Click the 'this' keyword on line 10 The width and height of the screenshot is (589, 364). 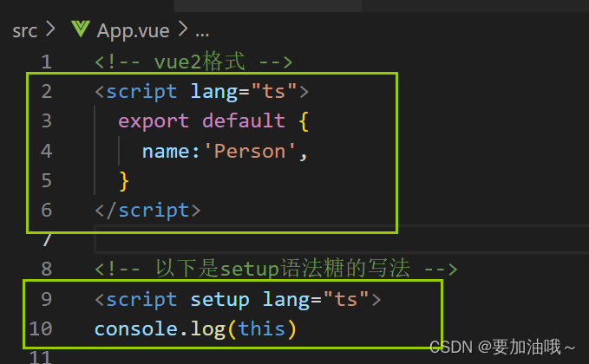click(261, 328)
